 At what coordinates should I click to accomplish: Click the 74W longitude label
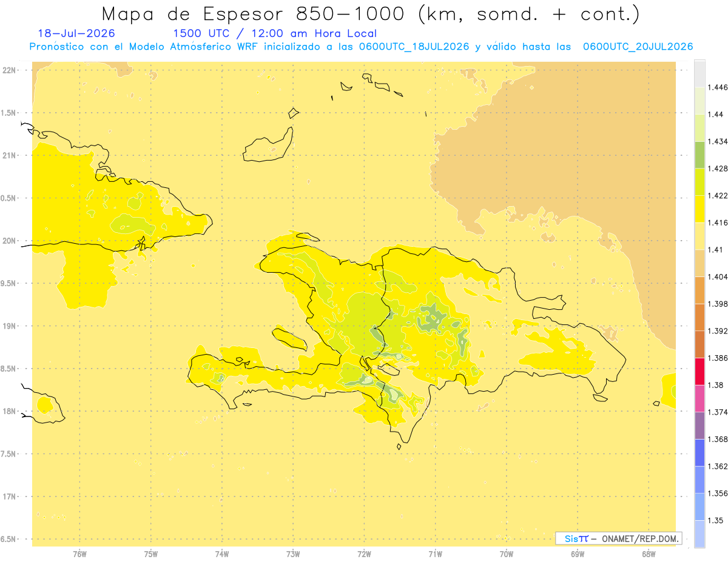point(221,553)
